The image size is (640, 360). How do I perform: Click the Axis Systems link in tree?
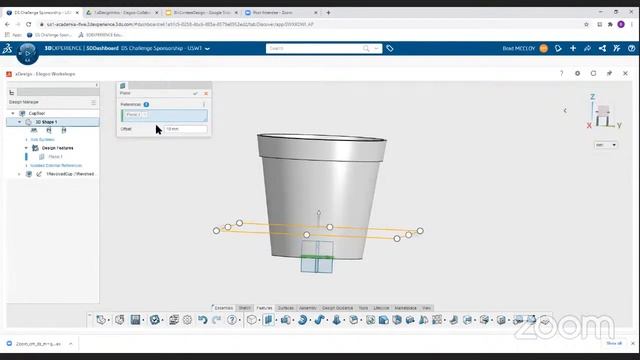(x=42, y=140)
